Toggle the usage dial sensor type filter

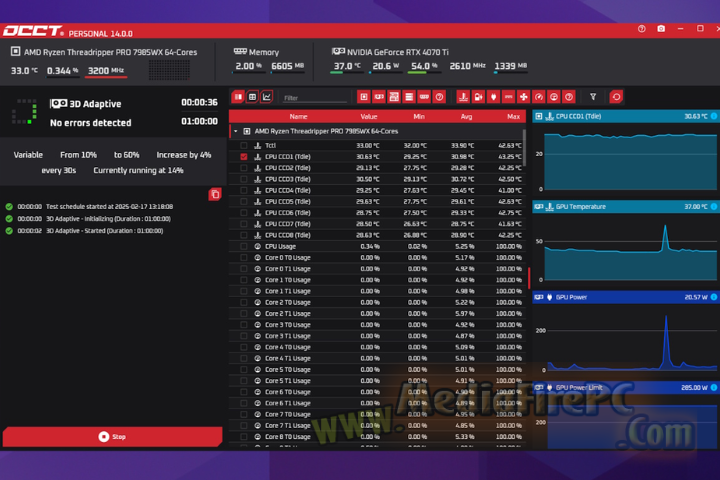pyautogui.click(x=554, y=97)
